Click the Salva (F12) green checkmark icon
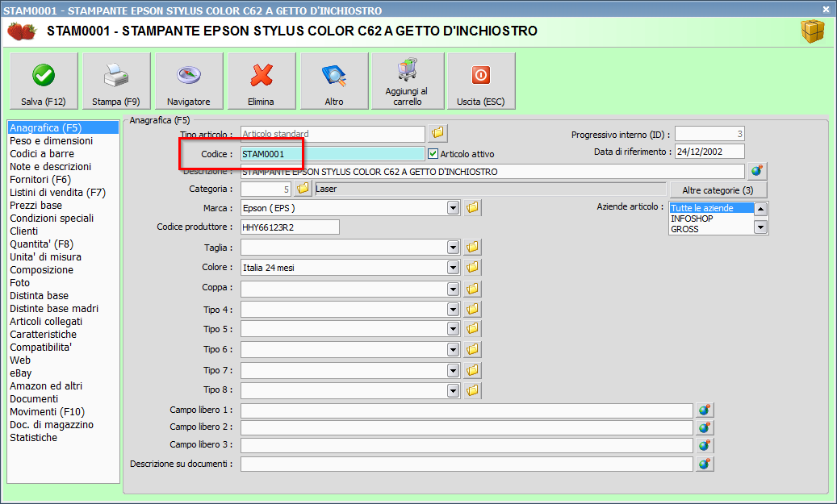This screenshot has height=504, width=837. click(x=44, y=76)
